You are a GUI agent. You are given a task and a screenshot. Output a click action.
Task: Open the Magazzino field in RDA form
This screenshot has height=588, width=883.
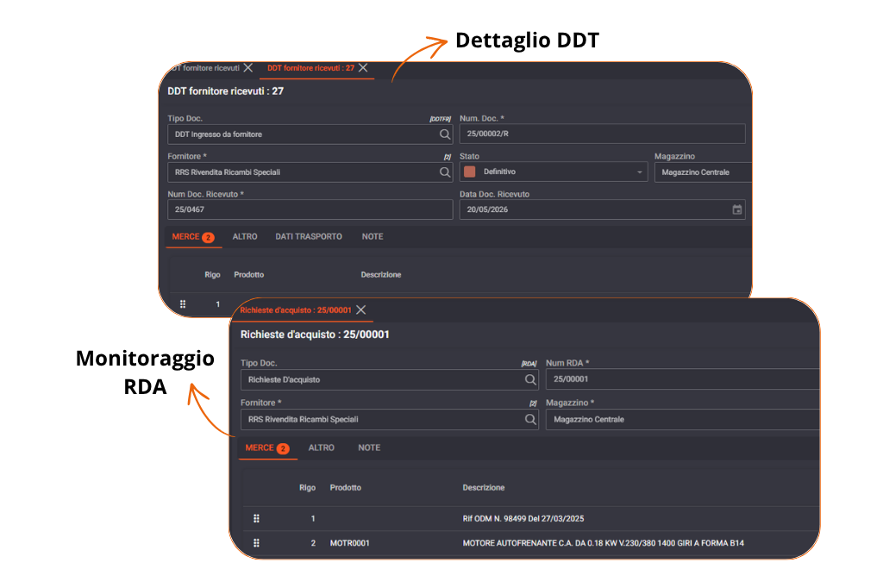coord(683,419)
